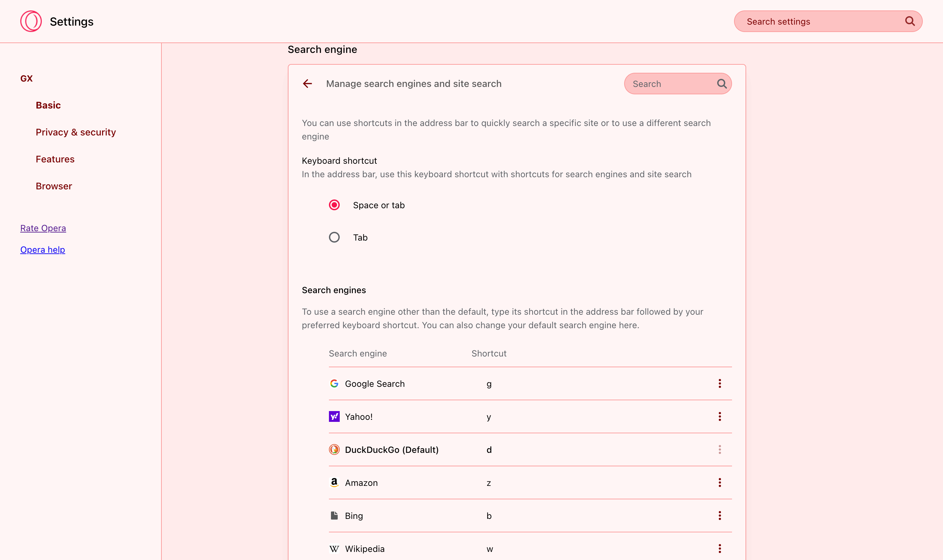Click the Google Search engine icon
Image resolution: width=943 pixels, height=560 pixels.
335,383
